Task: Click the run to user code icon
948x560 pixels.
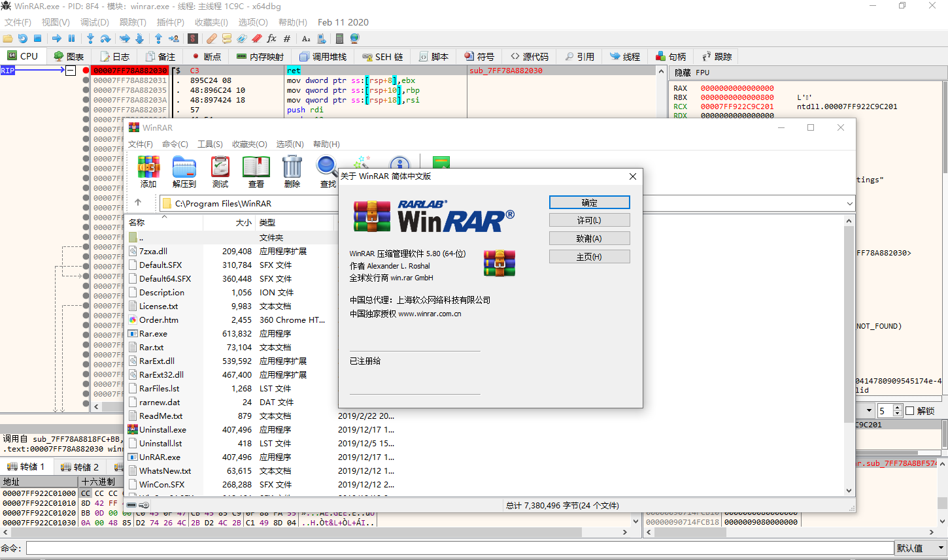Action: coord(174,39)
